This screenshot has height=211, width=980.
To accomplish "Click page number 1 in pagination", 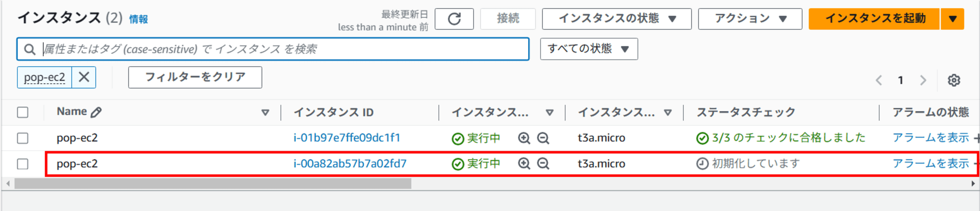I will 901,80.
